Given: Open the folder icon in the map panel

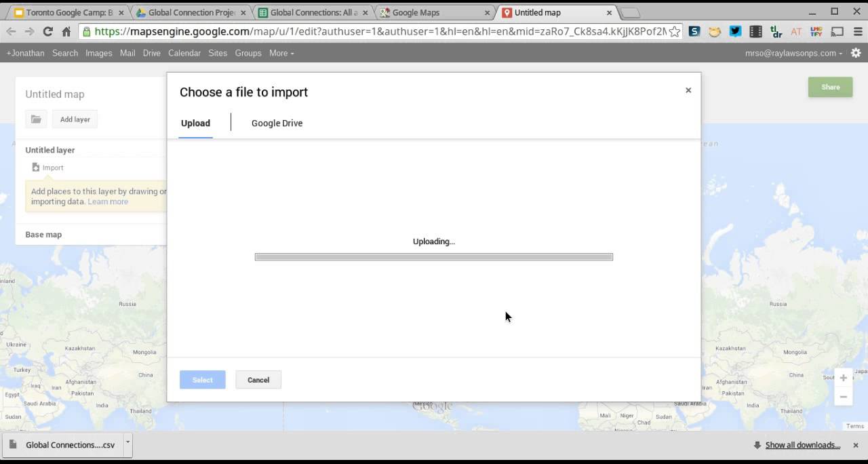Looking at the screenshot, I should pyautogui.click(x=36, y=119).
